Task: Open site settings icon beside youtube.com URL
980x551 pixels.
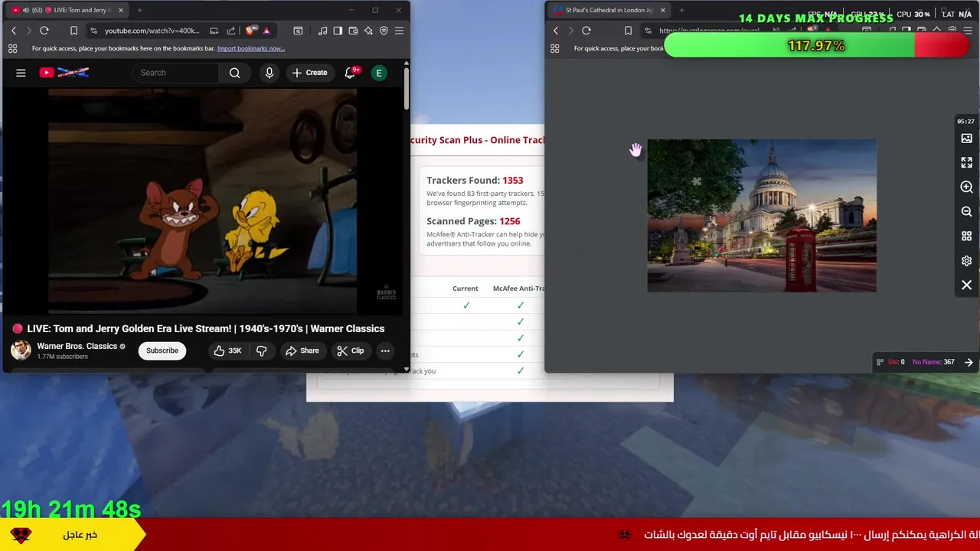Action: tap(93, 31)
